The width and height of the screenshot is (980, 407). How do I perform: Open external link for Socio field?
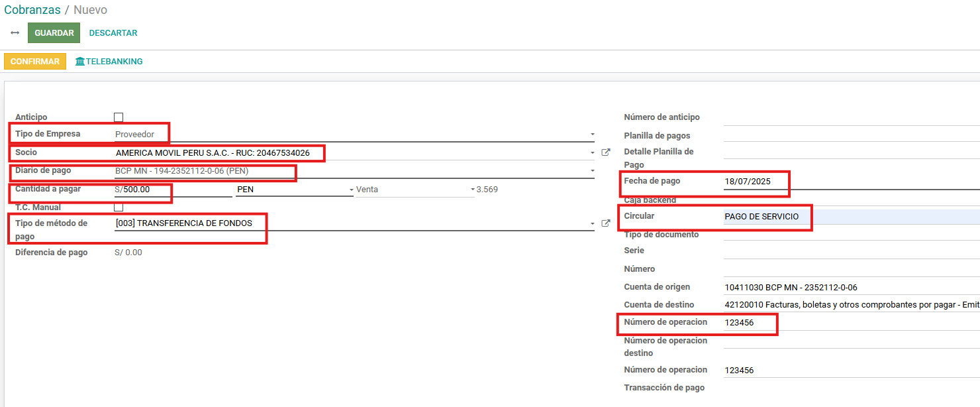[x=605, y=152]
